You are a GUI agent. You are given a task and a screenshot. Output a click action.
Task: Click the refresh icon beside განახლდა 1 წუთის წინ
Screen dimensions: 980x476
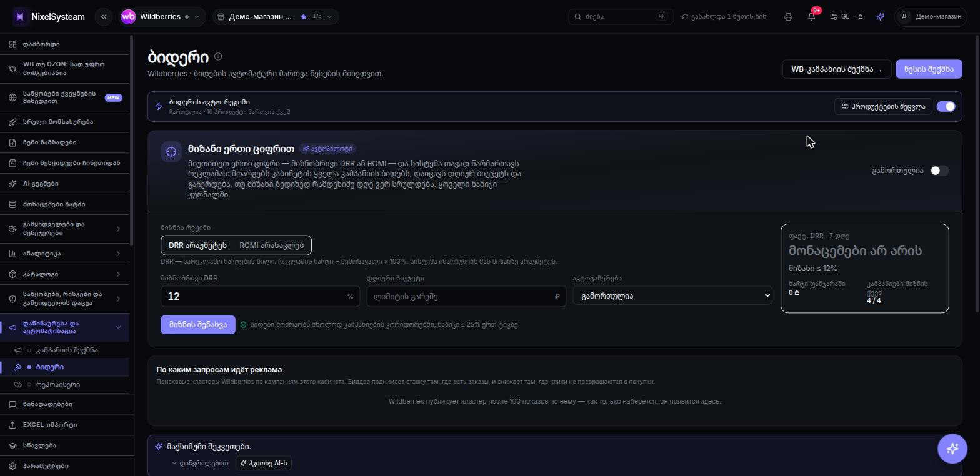point(685,17)
